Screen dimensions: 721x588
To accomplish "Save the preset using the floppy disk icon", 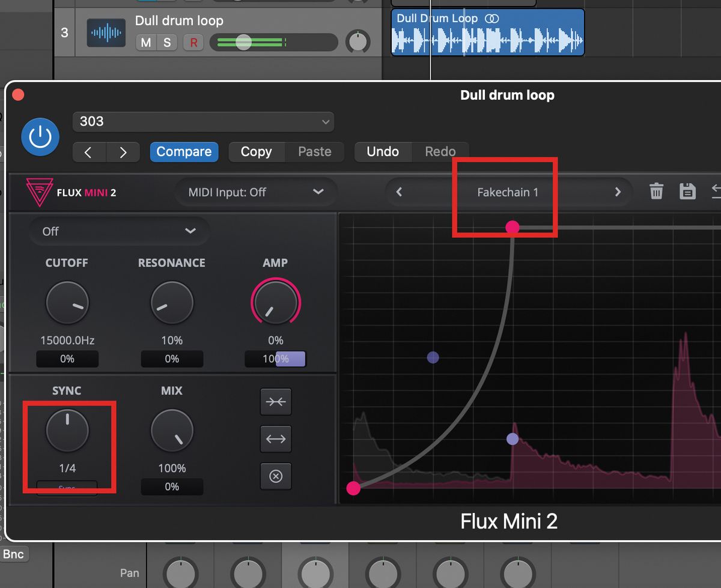I will point(688,192).
